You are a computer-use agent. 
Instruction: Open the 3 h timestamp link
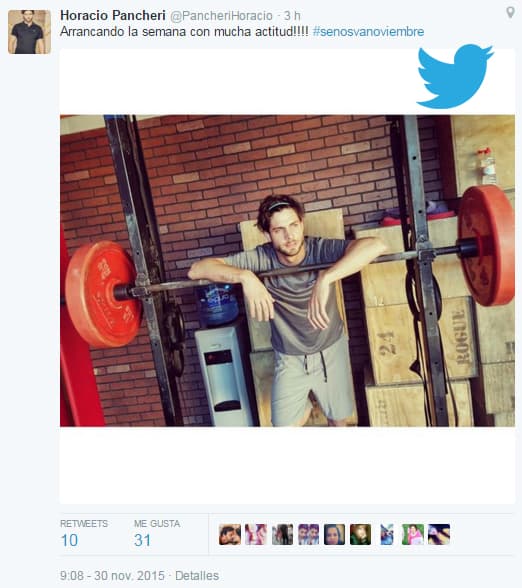click(292, 16)
